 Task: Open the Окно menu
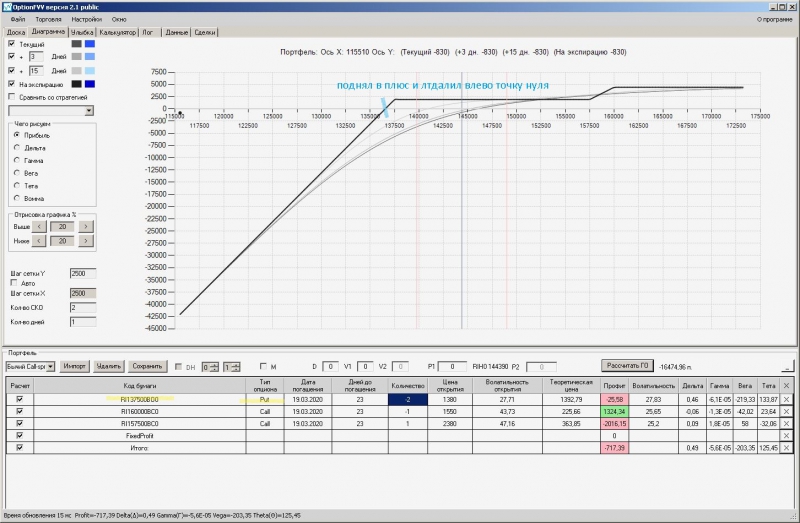[119, 19]
